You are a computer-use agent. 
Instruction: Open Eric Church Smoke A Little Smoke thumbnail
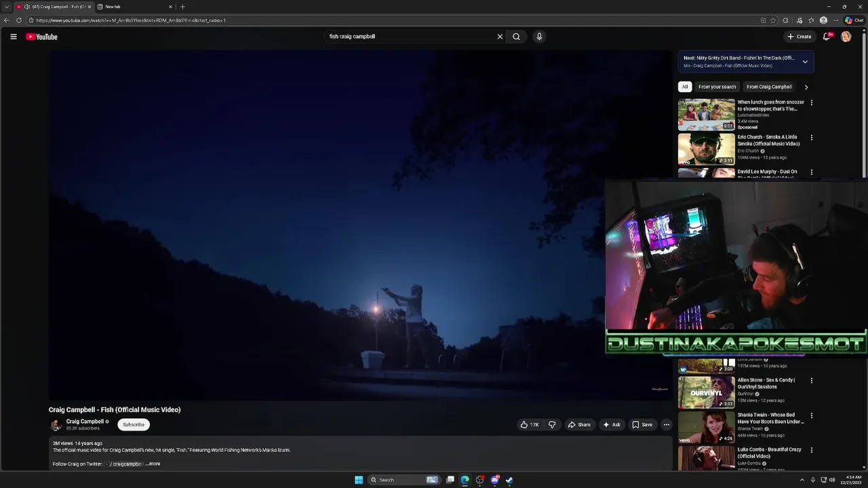(x=707, y=149)
